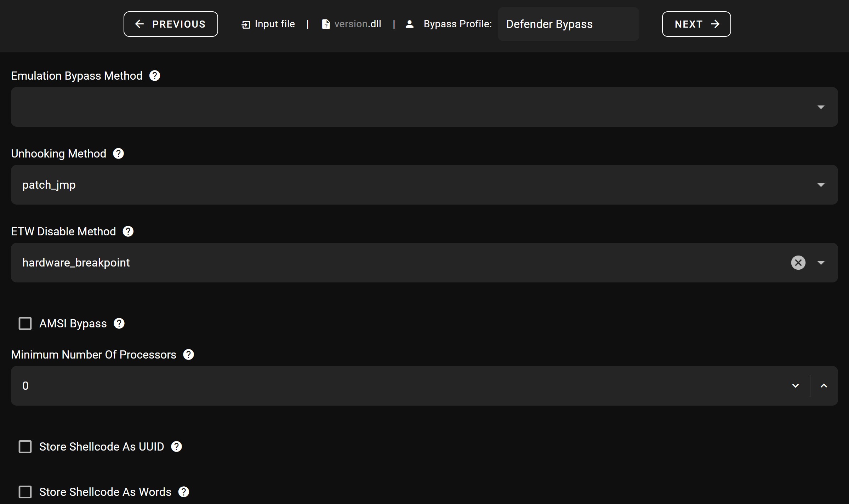This screenshot has height=504, width=849.
Task: Expand ETW Disable Method dropdown arrow
Action: [821, 263]
